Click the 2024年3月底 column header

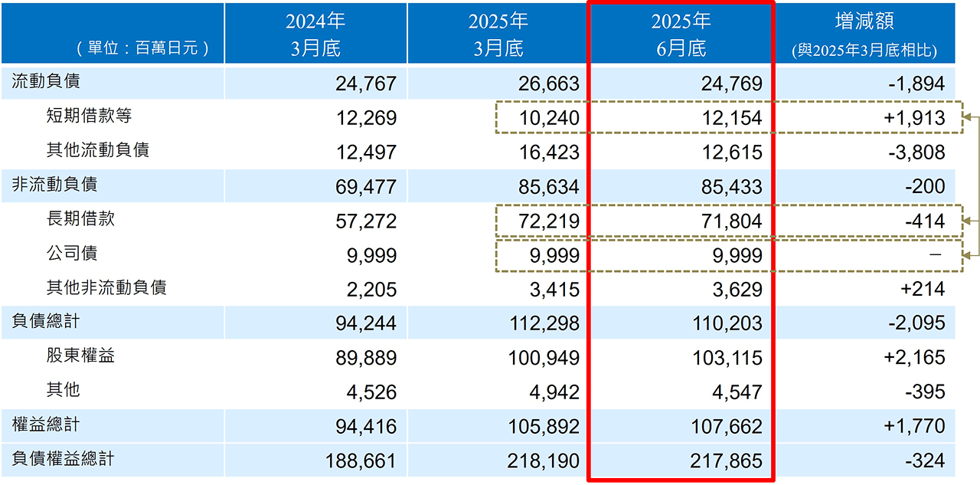pyautogui.click(x=315, y=34)
